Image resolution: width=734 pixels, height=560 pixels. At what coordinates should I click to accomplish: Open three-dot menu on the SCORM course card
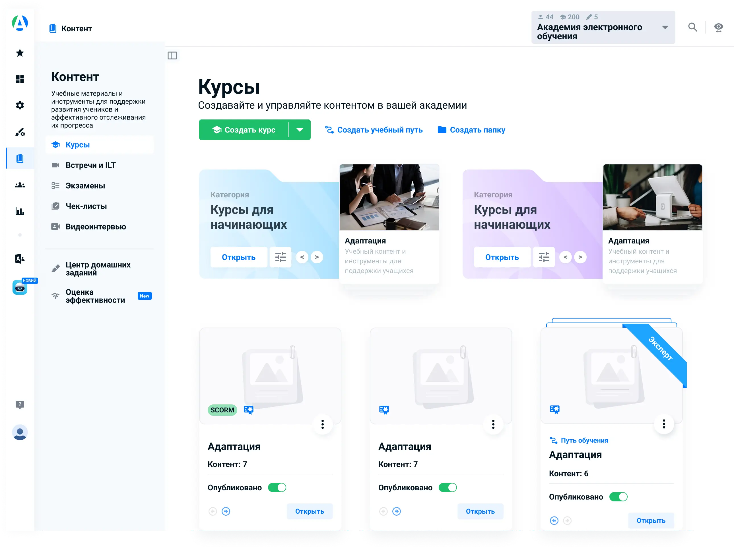(x=323, y=424)
